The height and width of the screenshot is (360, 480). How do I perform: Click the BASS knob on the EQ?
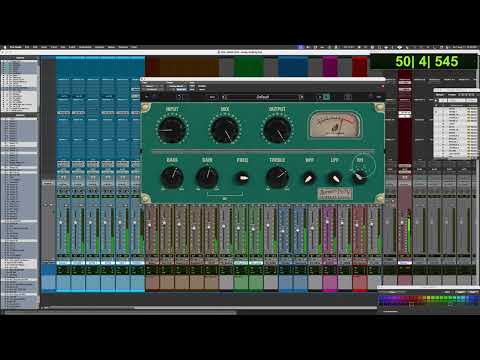click(172, 177)
